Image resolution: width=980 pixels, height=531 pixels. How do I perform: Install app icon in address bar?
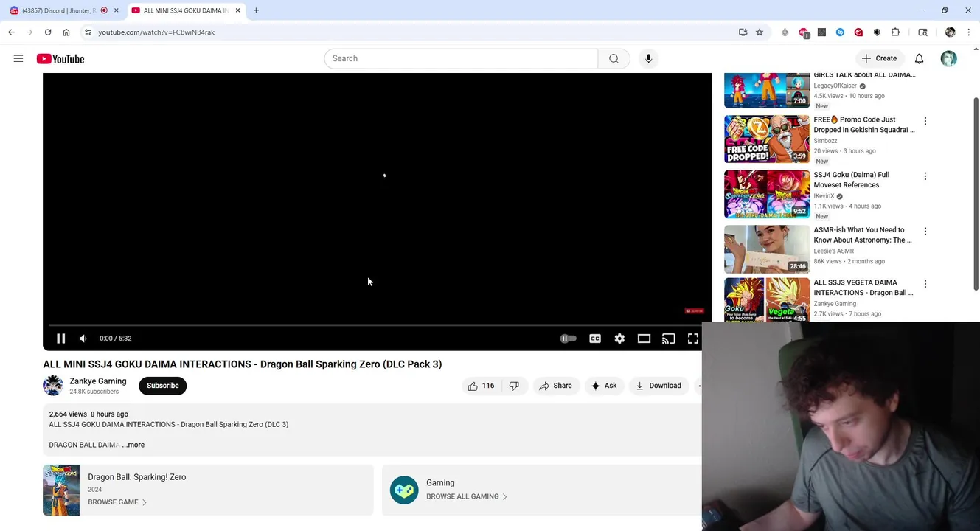(743, 32)
